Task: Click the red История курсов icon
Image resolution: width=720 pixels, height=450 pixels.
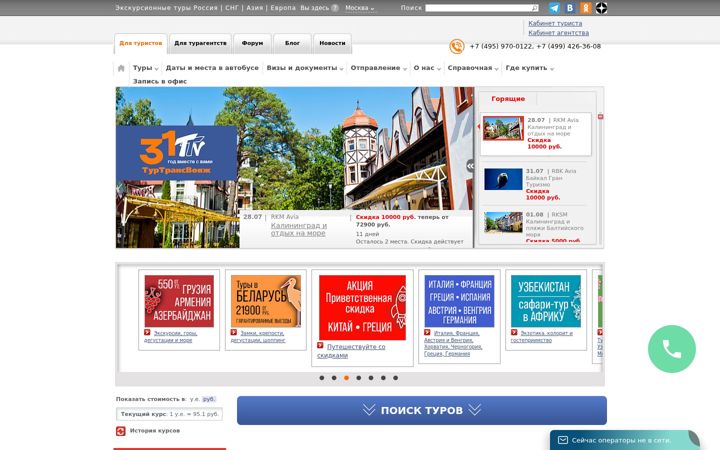Action: click(x=120, y=431)
